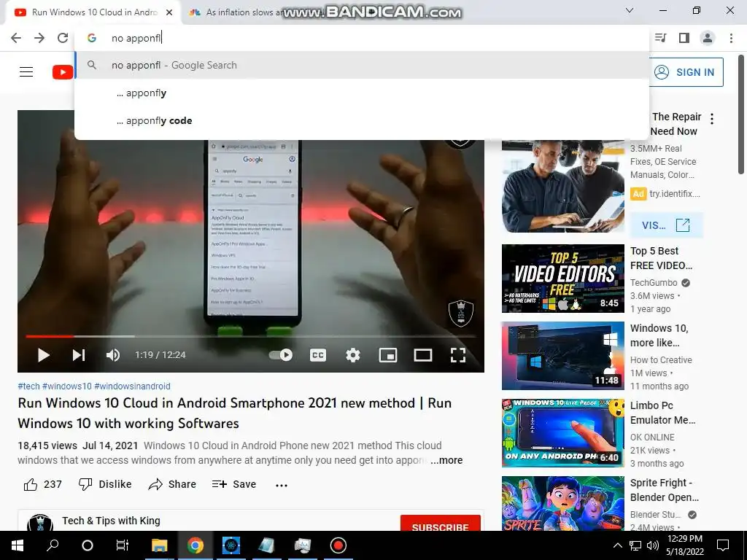Click the page vertical scrollbar

pyautogui.click(x=742, y=114)
